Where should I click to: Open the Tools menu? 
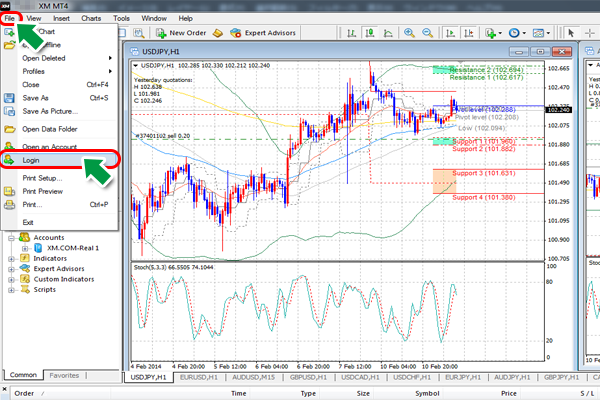(121, 18)
